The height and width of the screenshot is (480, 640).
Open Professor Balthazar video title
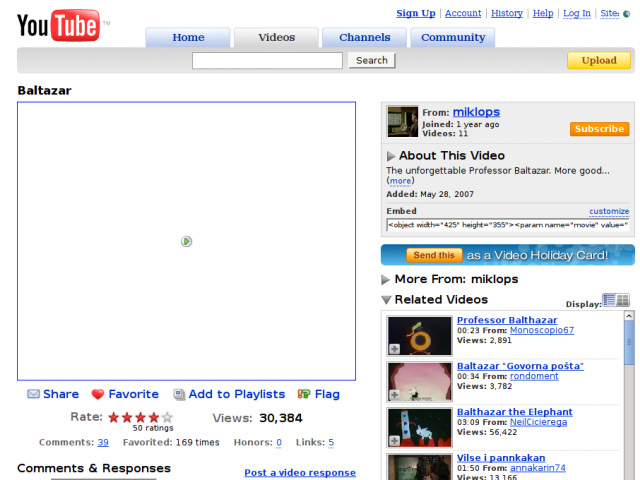pyautogui.click(x=507, y=320)
